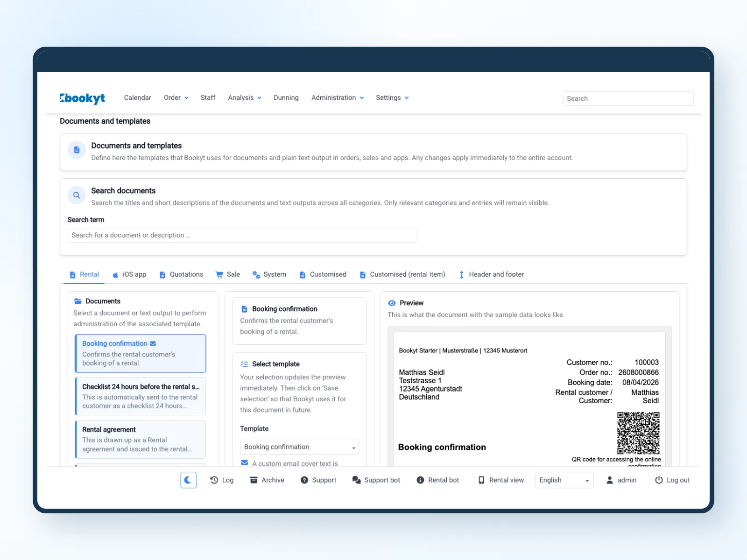The height and width of the screenshot is (560, 747).
Task: Click envelope icon on Booking confirmation item
Action: pos(153,343)
